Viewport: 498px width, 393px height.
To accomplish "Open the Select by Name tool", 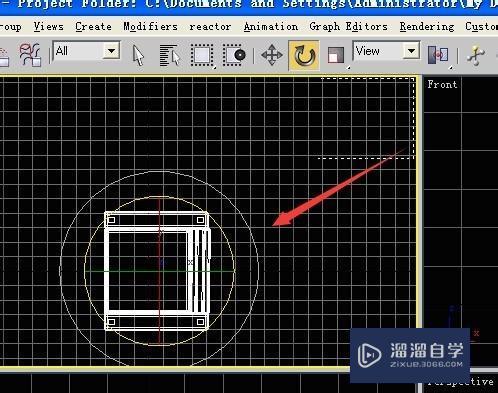I will pos(170,55).
